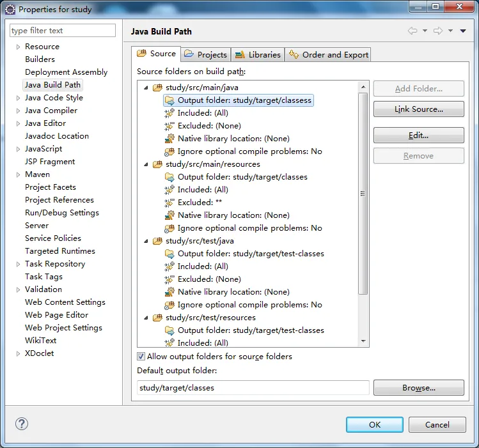Select Project Facets in the sidebar
The height and width of the screenshot is (448, 479).
[51, 187]
